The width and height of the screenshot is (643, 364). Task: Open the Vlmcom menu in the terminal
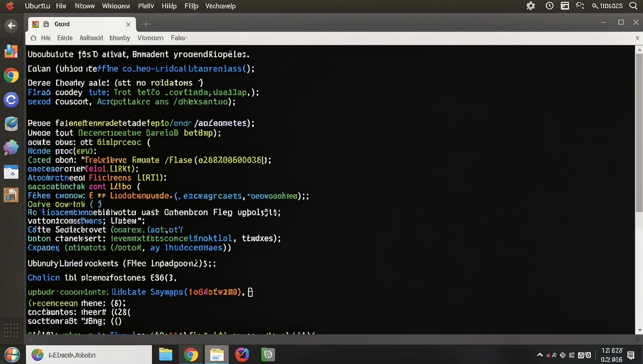coord(150,38)
